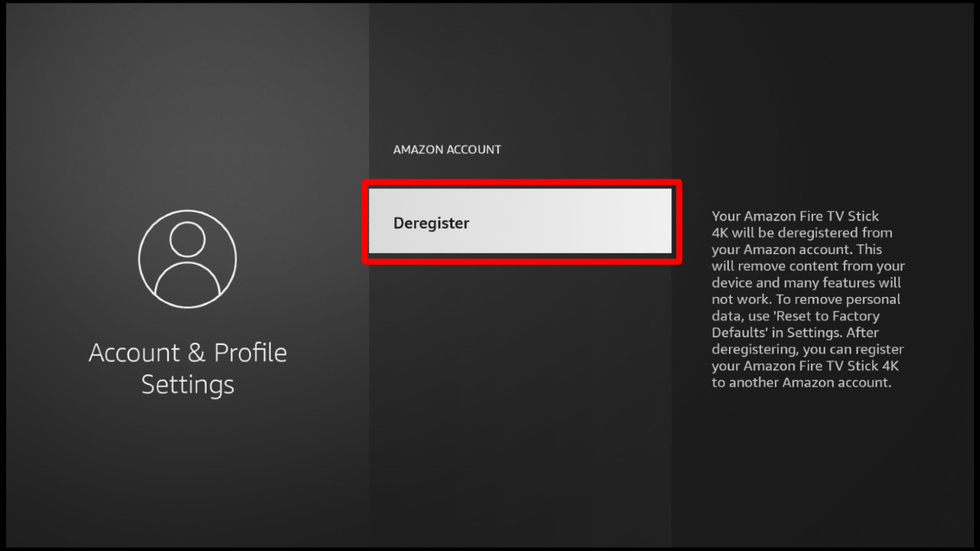
Task: Click the AMAZON ACCOUNT section header
Action: (447, 149)
